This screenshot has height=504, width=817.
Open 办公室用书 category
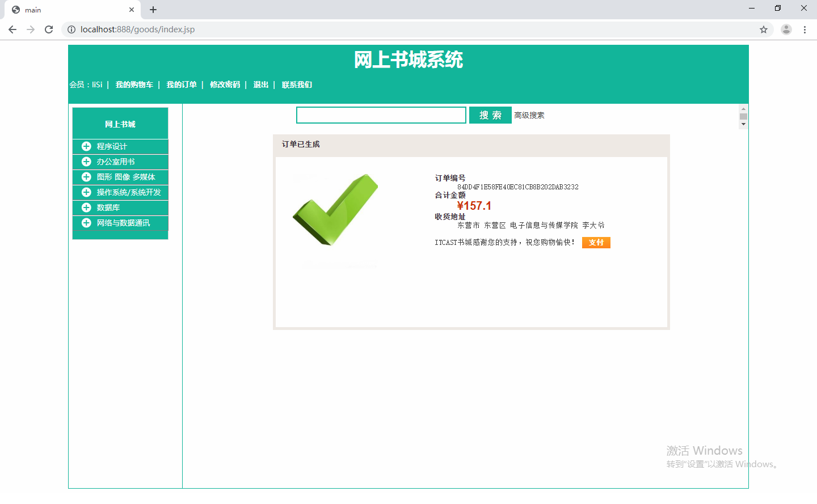[x=116, y=162]
